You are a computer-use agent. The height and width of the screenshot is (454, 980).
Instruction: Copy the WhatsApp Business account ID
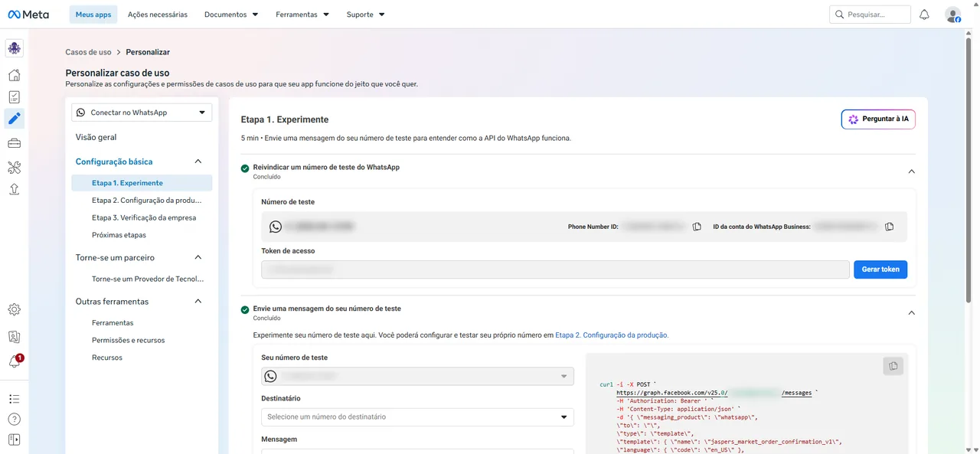click(889, 227)
